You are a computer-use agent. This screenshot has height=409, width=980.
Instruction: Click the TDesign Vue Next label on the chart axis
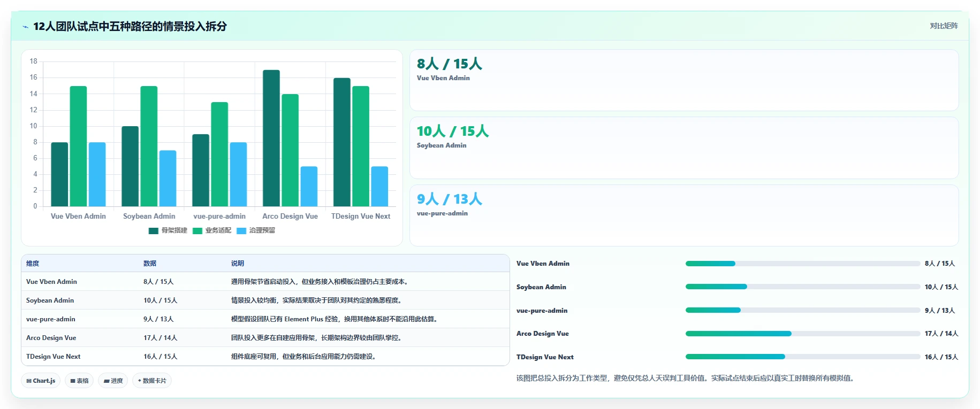pyautogui.click(x=361, y=217)
